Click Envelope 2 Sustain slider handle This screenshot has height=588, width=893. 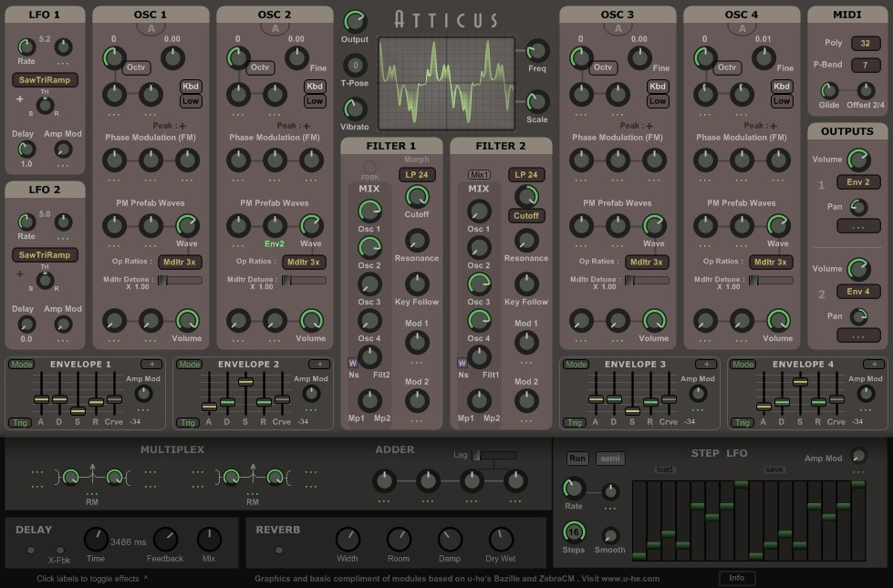(245, 382)
